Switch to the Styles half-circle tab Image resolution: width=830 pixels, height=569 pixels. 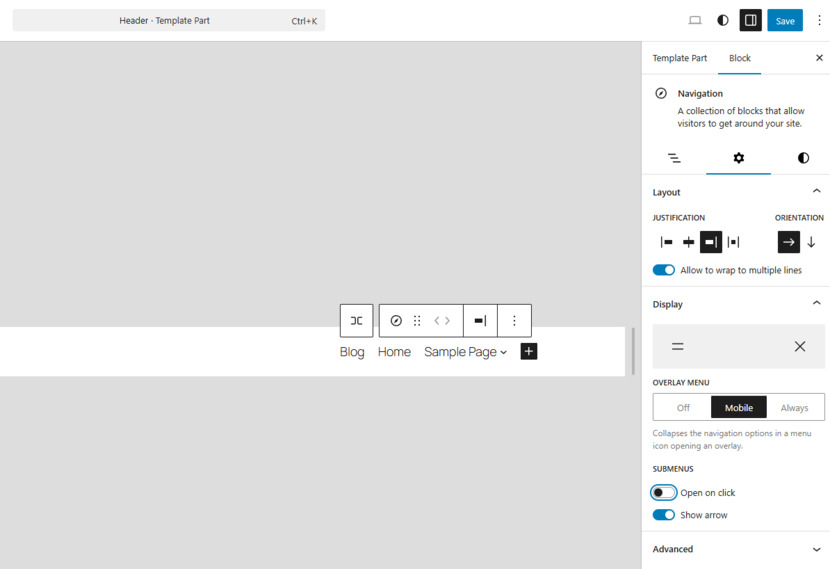click(x=803, y=158)
